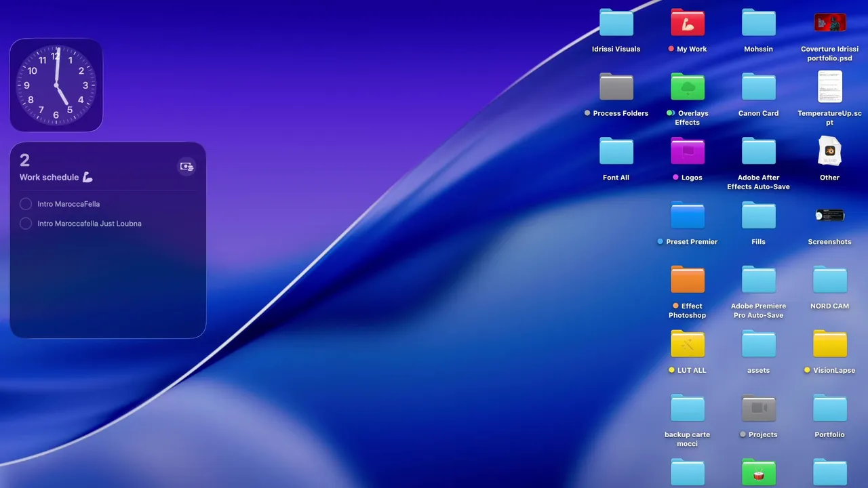Viewport: 868px width, 488px height.
Task: Open the analog clock widget
Action: (x=56, y=85)
